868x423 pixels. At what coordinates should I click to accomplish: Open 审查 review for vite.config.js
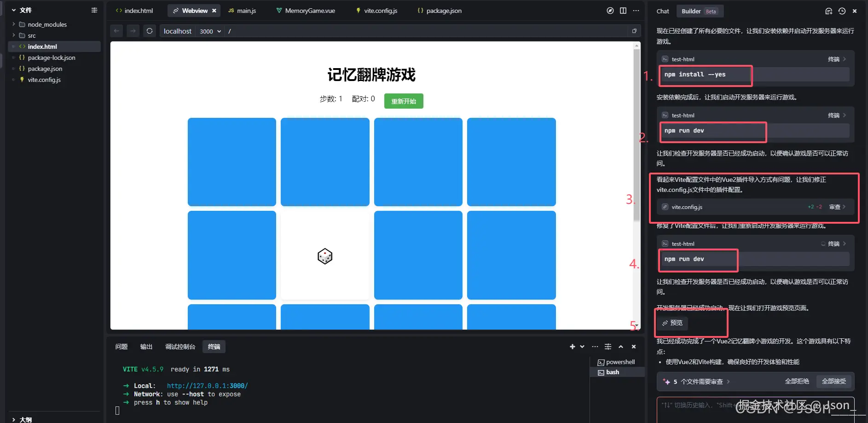838,207
